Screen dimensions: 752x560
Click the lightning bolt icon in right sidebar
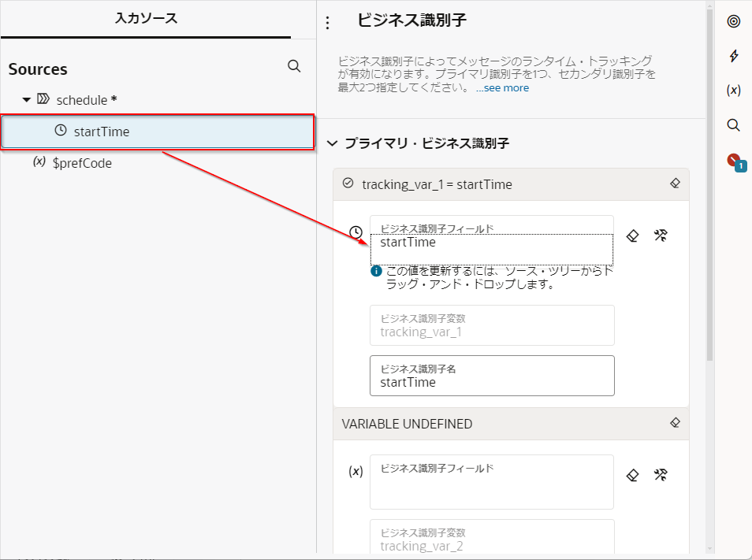(x=733, y=56)
